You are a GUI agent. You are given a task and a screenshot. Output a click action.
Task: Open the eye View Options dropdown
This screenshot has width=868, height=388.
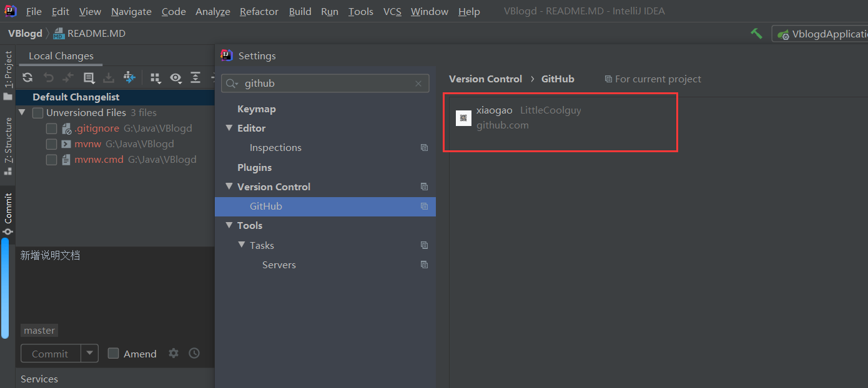pyautogui.click(x=176, y=77)
